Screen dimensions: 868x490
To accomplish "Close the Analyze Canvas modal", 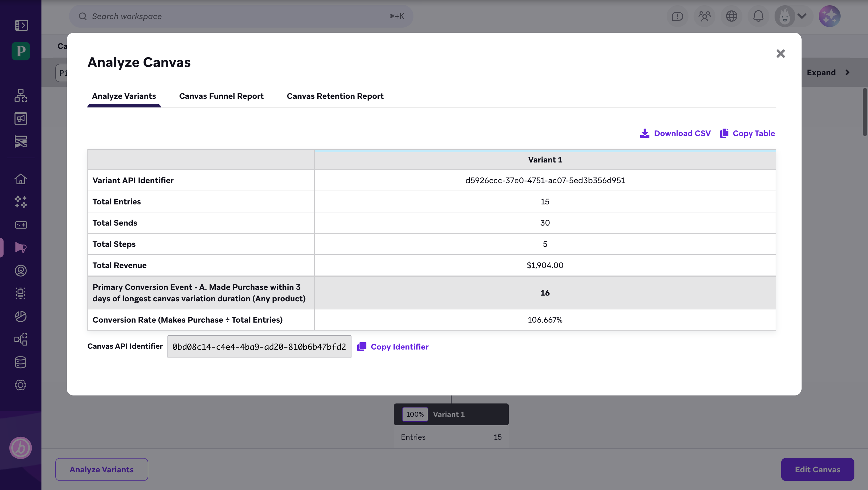I will [x=780, y=54].
